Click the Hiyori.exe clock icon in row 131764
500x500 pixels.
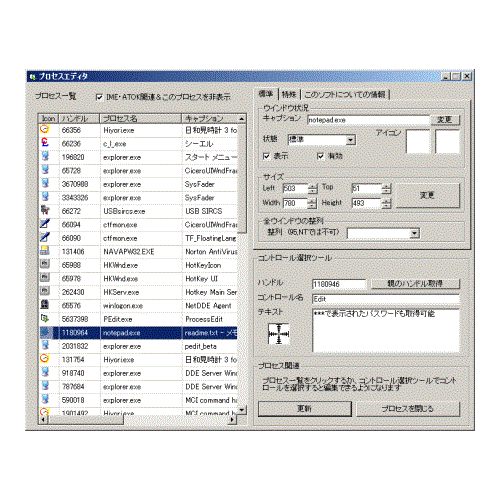(45, 359)
